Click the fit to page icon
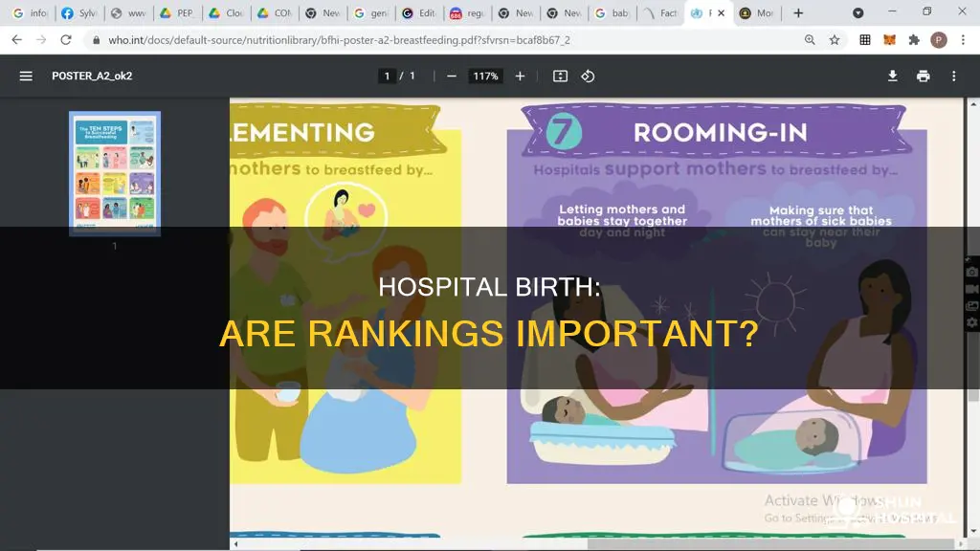The height and width of the screenshot is (551, 980). click(x=560, y=77)
